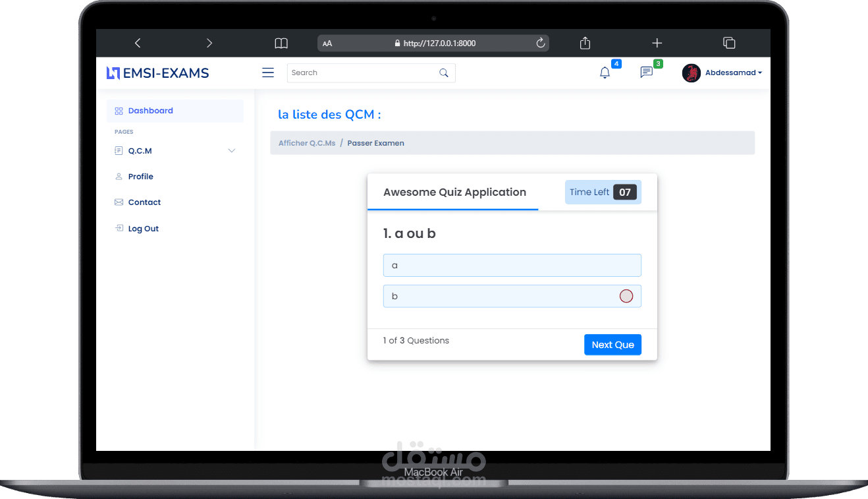The image size is (868, 499).
Task: Open notifications bell icon
Action: coord(605,73)
